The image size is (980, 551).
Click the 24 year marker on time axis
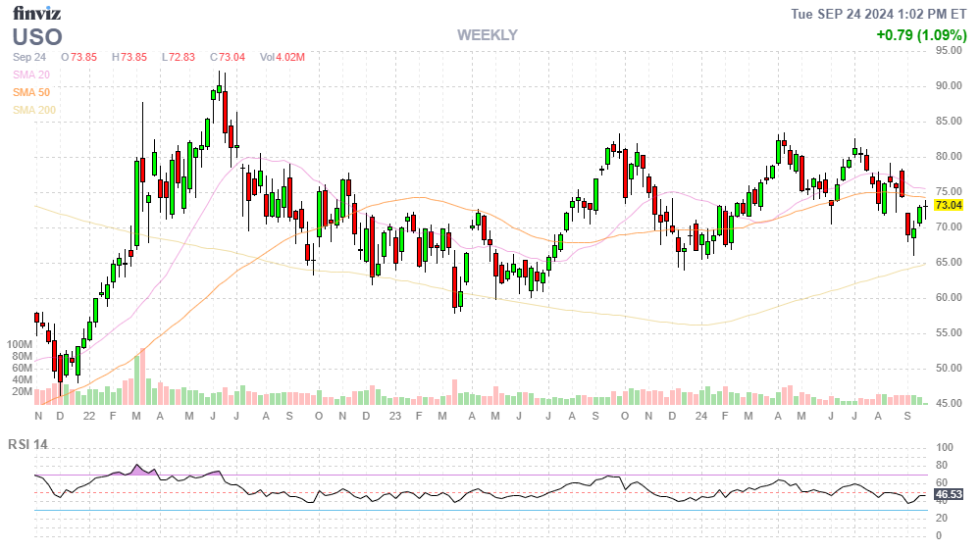(x=700, y=417)
